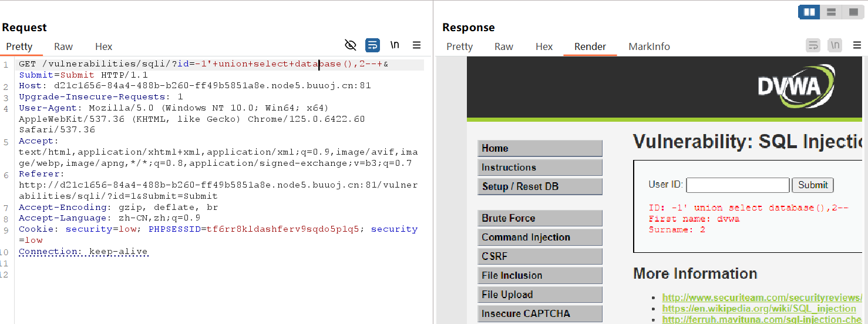Toggle show newline \n icon in Response panel

(835, 45)
